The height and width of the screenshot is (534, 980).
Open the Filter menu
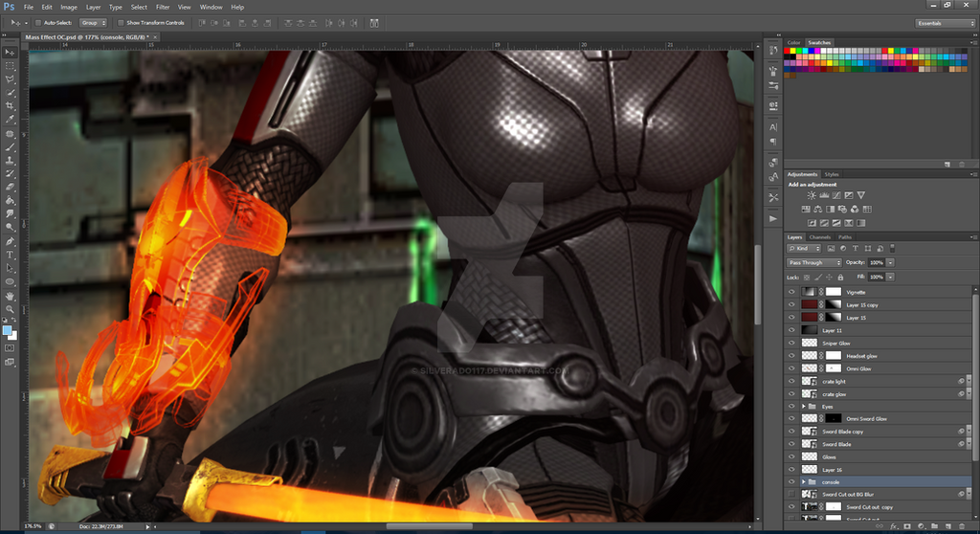point(163,7)
